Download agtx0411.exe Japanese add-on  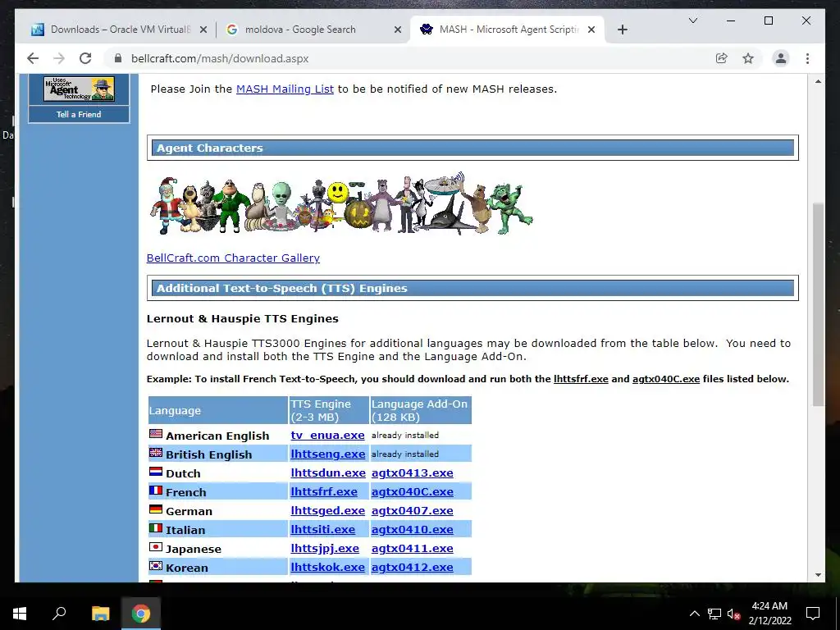click(x=412, y=548)
